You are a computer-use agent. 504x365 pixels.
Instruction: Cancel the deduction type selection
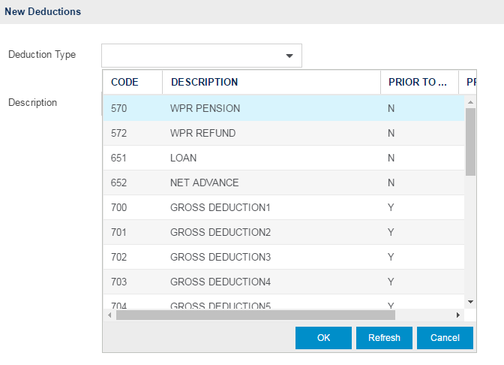[x=445, y=338]
